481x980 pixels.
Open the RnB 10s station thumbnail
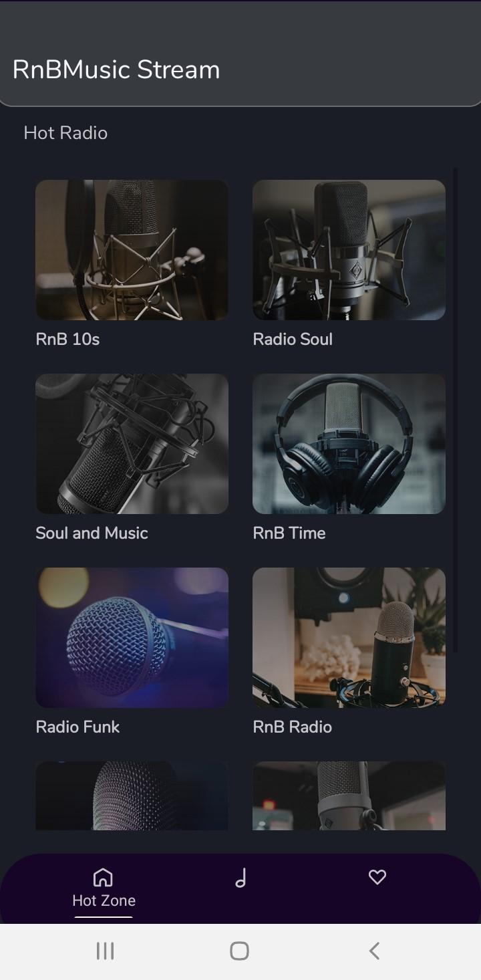point(132,250)
